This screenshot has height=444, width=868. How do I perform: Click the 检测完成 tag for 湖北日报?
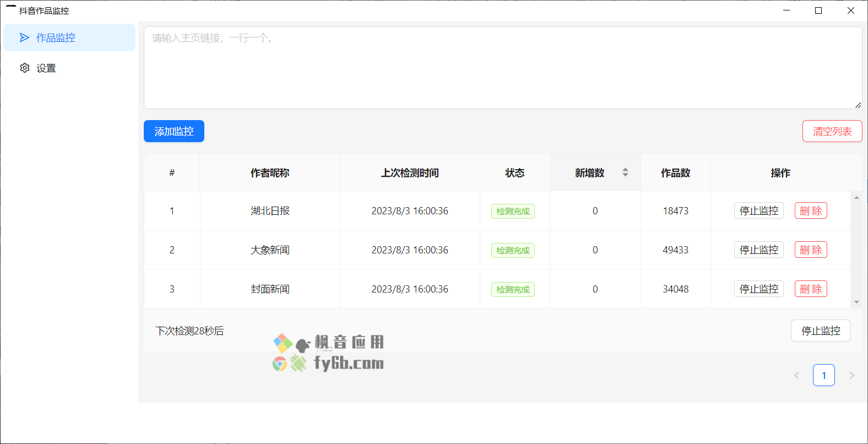pos(513,211)
